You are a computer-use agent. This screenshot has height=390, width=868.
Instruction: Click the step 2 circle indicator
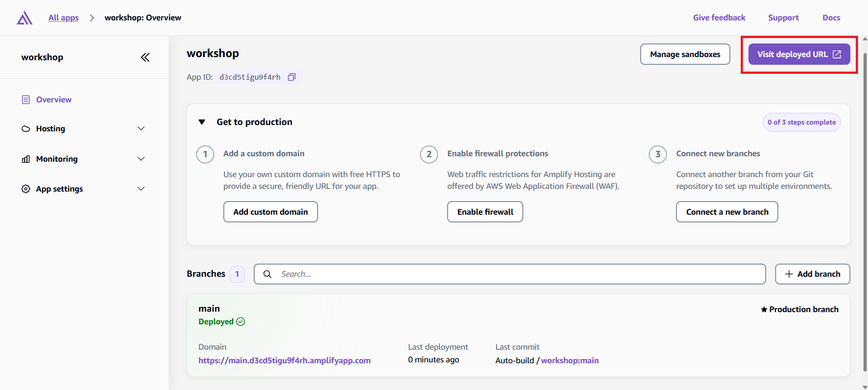(x=429, y=154)
